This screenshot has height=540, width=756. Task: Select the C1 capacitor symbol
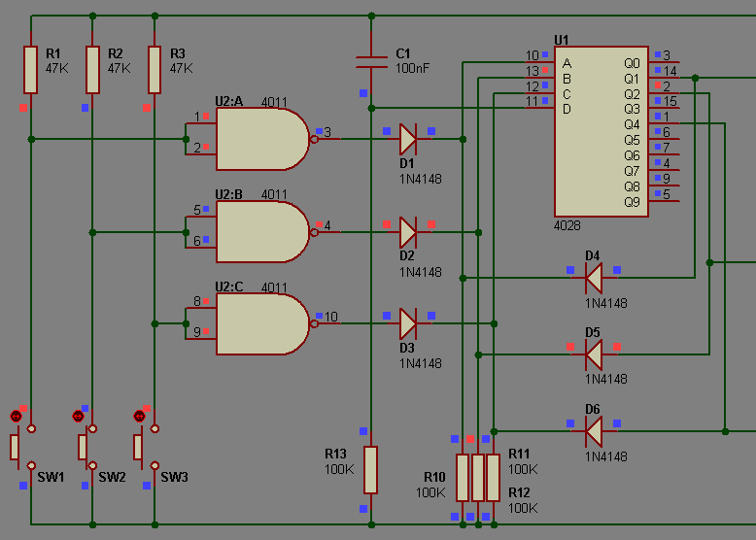pyautogui.click(x=371, y=62)
